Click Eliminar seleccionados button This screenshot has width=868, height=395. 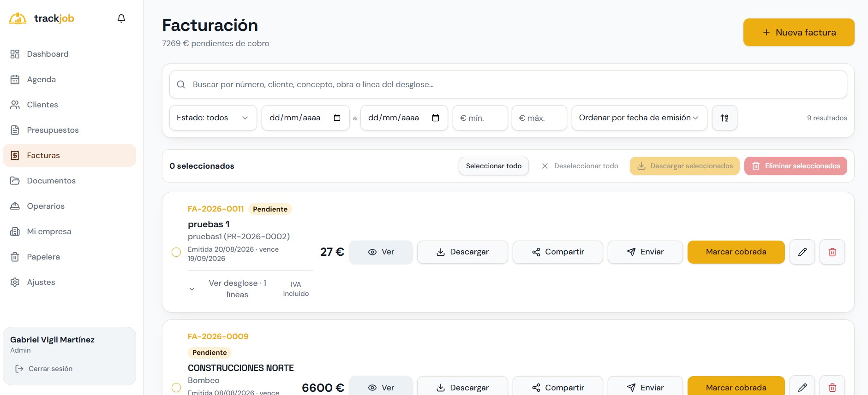point(796,166)
